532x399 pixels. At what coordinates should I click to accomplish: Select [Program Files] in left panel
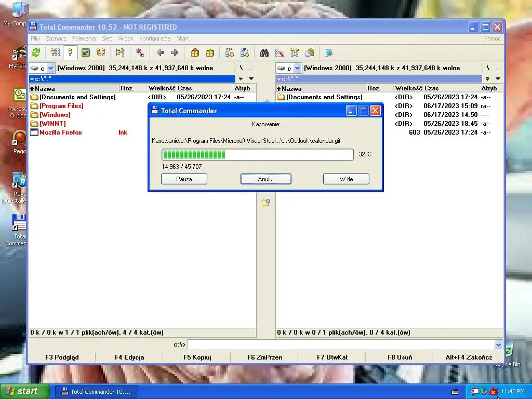61,106
